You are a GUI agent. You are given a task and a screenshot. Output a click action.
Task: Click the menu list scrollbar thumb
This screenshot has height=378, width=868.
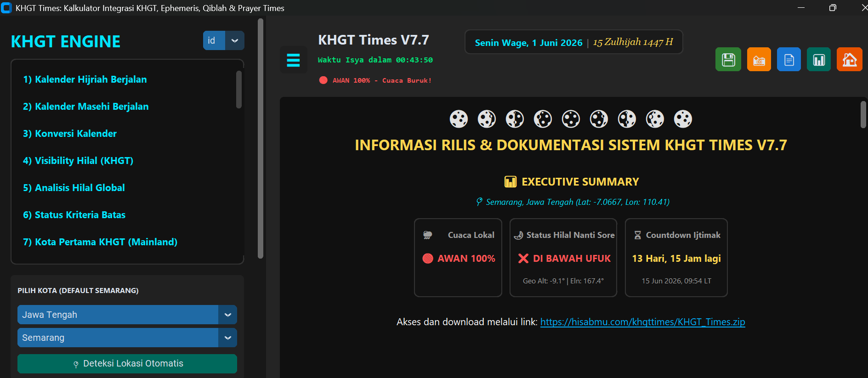click(239, 90)
